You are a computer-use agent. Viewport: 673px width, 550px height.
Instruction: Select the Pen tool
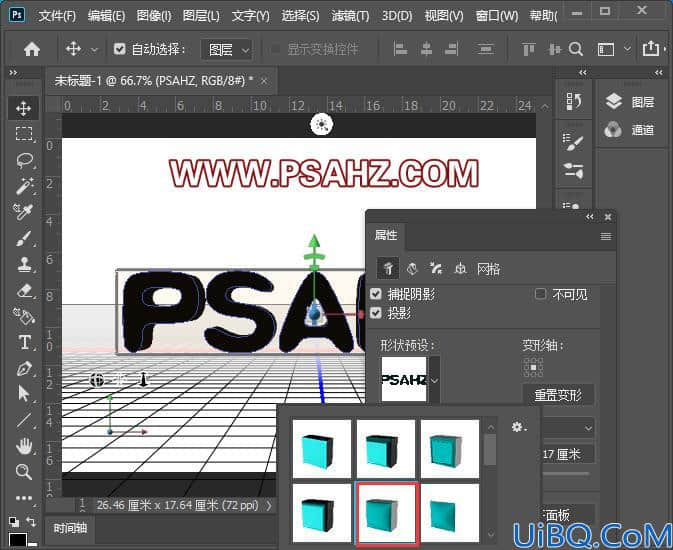24,369
